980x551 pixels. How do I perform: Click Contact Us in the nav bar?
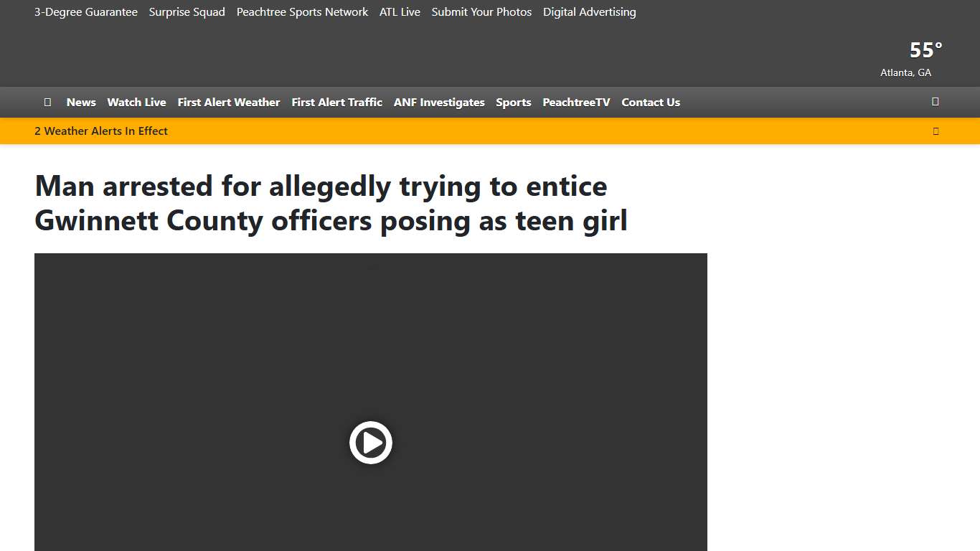click(x=651, y=103)
